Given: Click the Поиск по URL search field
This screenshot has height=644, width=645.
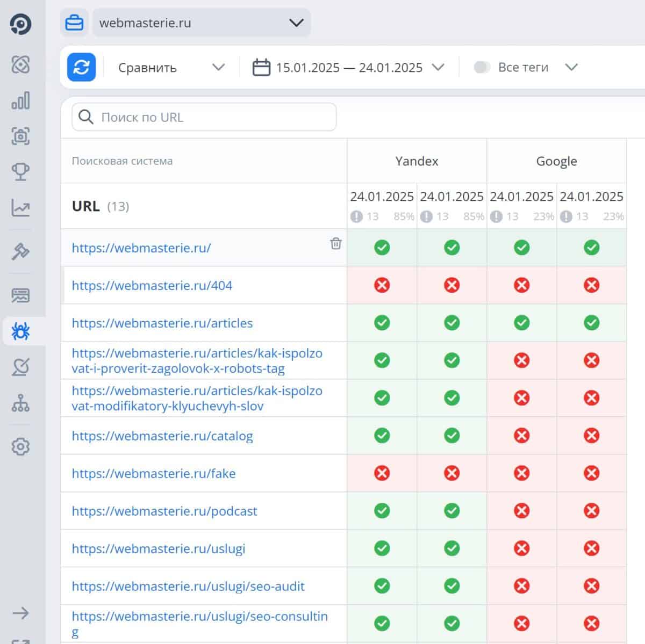Looking at the screenshot, I should 204,117.
